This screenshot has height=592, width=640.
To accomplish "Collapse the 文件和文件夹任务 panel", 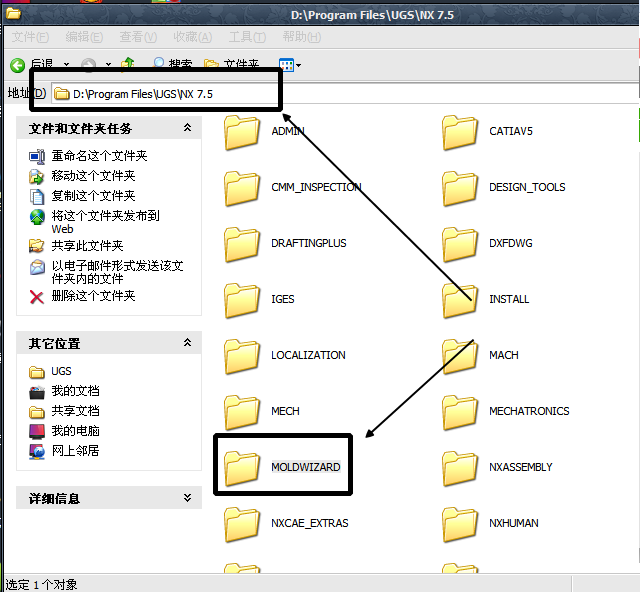I will [x=187, y=128].
